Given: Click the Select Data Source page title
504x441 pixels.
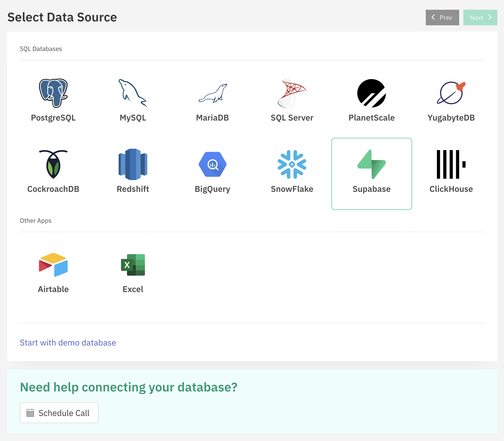Looking at the screenshot, I should (x=62, y=17).
